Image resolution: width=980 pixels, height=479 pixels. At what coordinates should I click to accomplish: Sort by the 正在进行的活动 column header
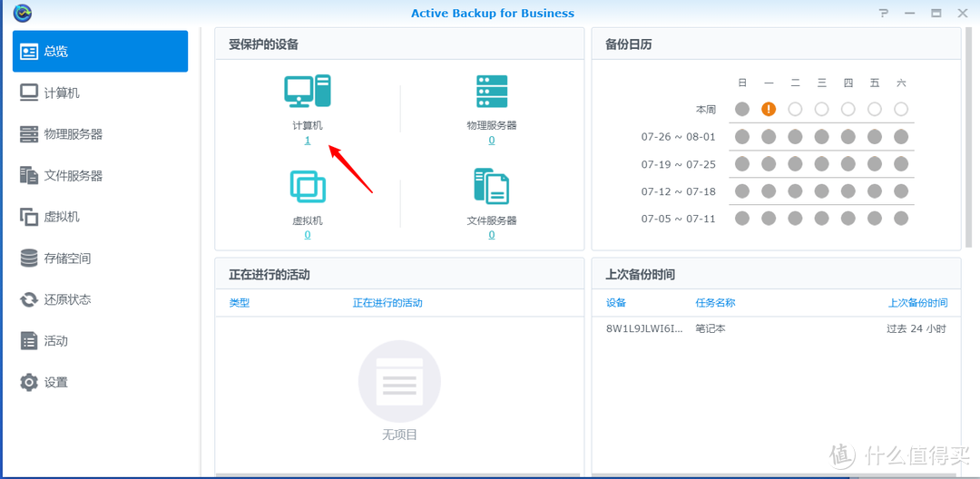pos(387,303)
